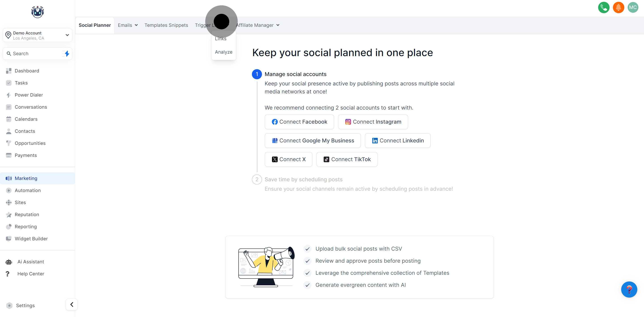The height and width of the screenshot is (317, 644).
Task: Click the MC profile avatar
Action: pos(633,8)
